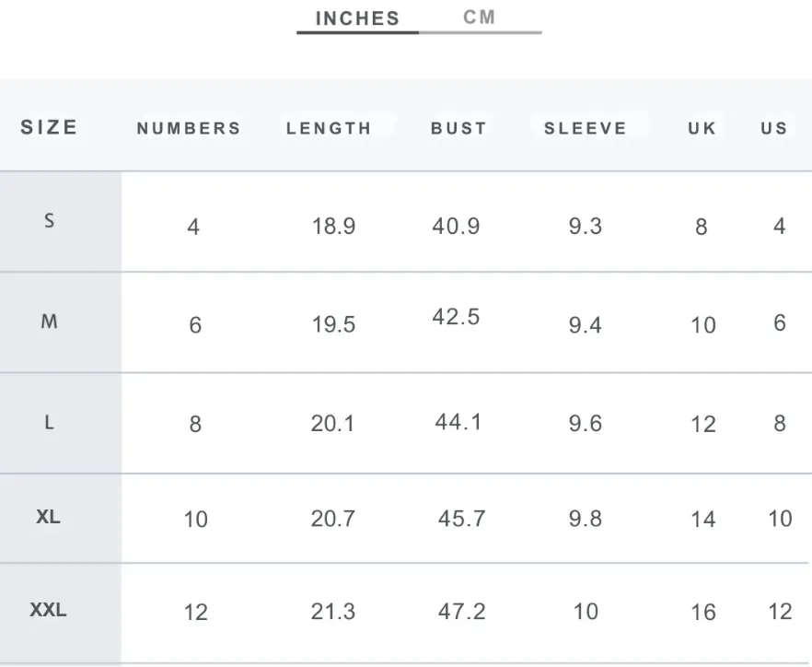Image resolution: width=812 pixels, height=667 pixels.
Task: Click the SIZE column header
Action: pyautogui.click(x=49, y=127)
